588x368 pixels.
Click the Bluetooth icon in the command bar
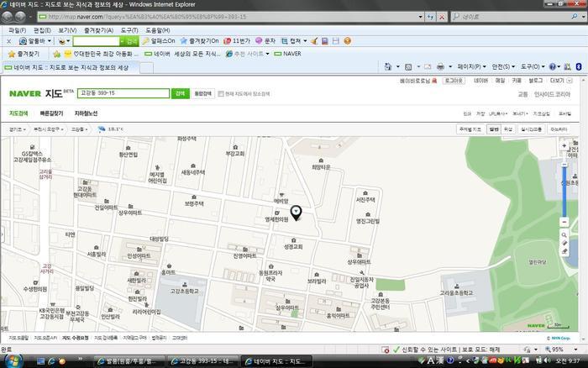pyautogui.click(x=579, y=66)
